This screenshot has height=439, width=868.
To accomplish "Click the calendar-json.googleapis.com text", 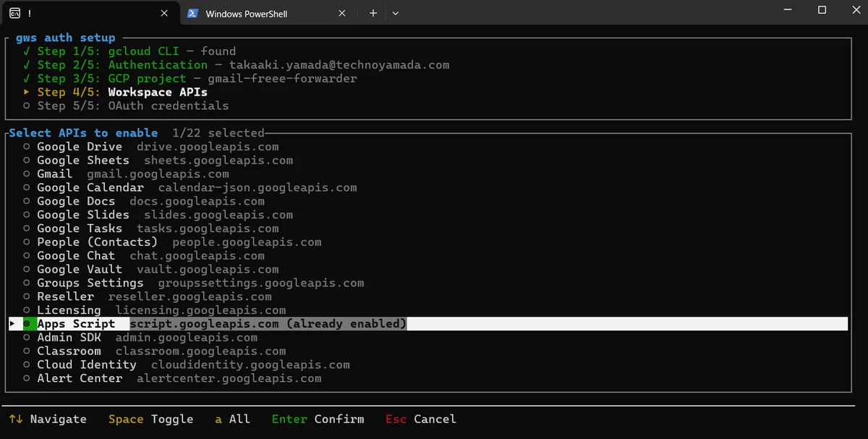I will tap(258, 188).
